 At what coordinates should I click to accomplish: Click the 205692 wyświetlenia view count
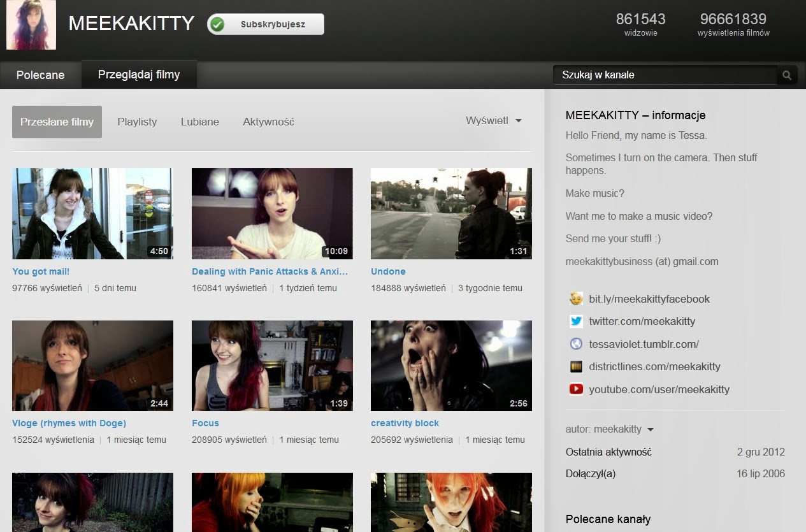point(412,440)
